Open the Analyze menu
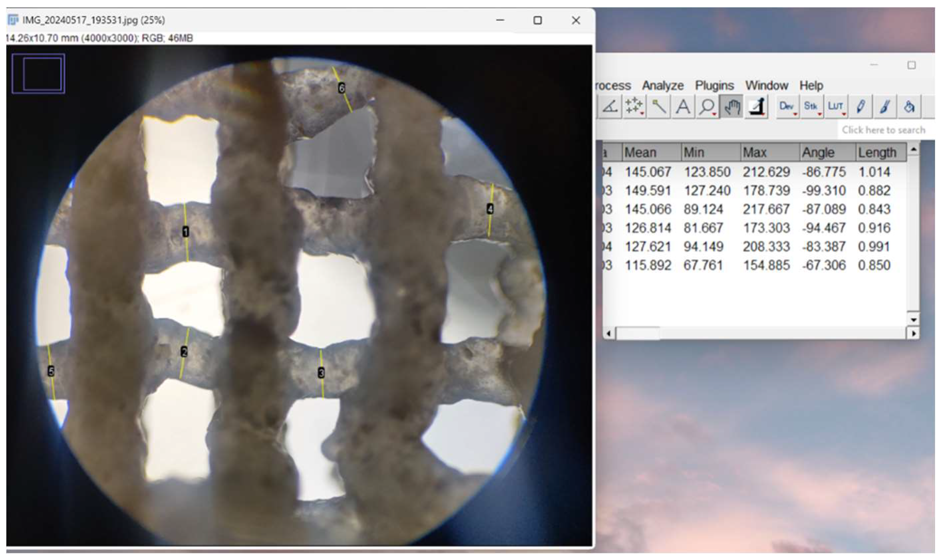940x560 pixels. click(x=663, y=86)
